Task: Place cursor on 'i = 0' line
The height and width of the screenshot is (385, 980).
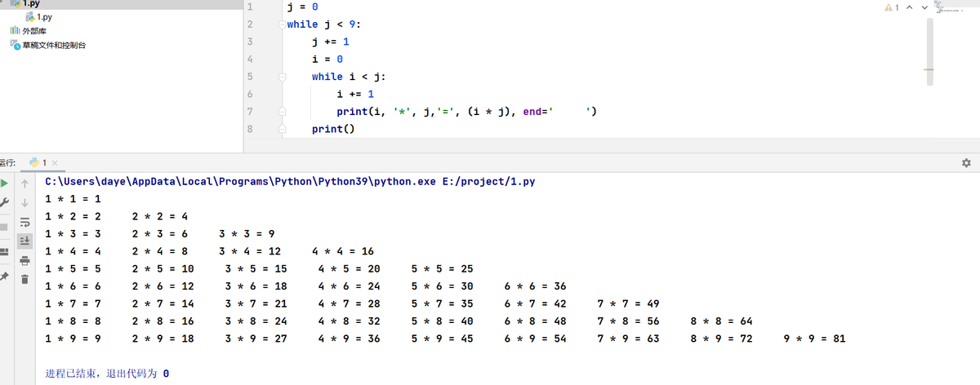Action: [327, 60]
